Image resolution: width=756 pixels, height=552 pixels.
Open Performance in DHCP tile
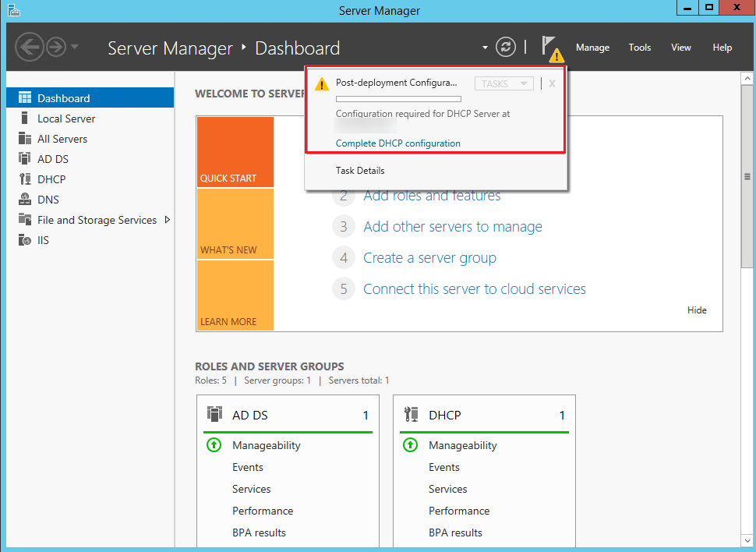pyautogui.click(x=459, y=511)
